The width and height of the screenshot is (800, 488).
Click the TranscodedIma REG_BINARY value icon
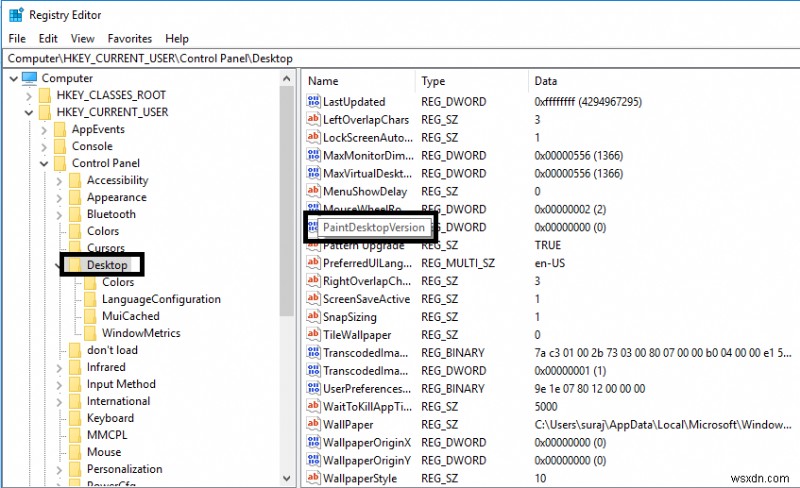pos(313,352)
